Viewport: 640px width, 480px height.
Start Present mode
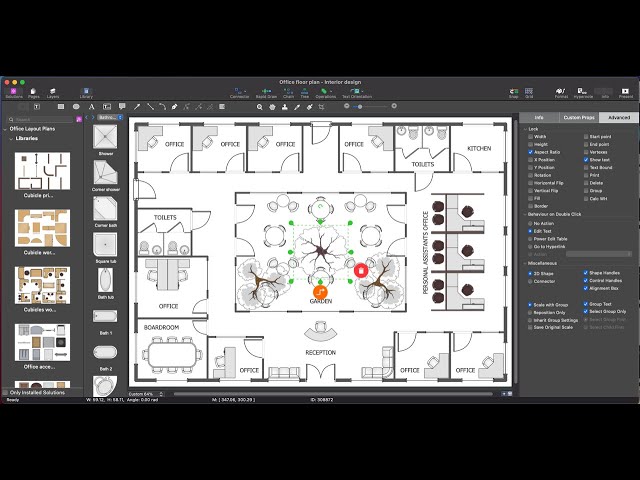tap(625, 93)
